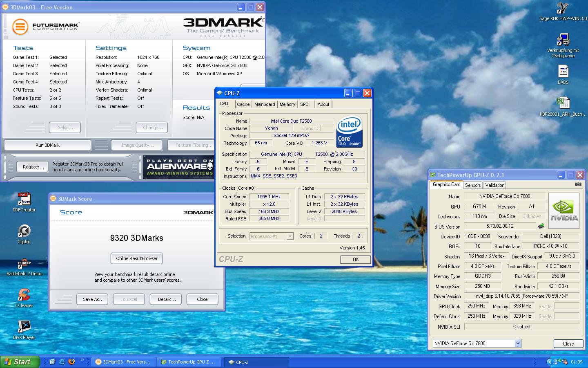Open the Verknüpfung mit CSetup.exe shortcut icon

point(563,40)
